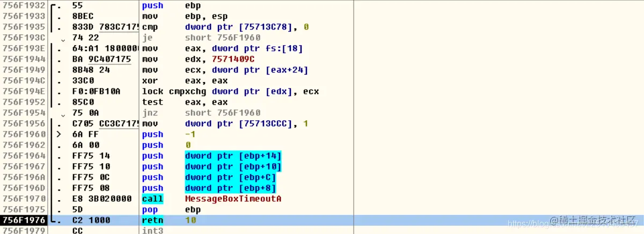
Task: Click the 'je short 756F1960' instruction
Action: click(201, 38)
